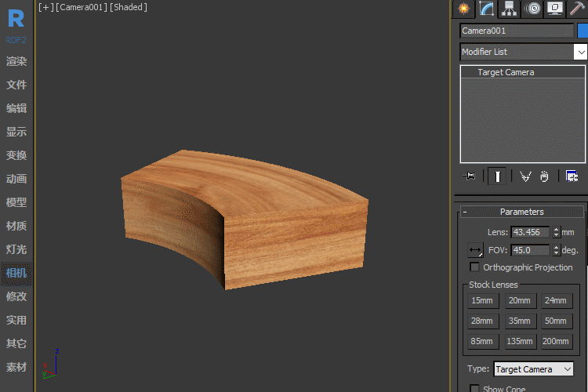Open the Motion panel tab
The height and width of the screenshot is (392, 588).
point(533,9)
